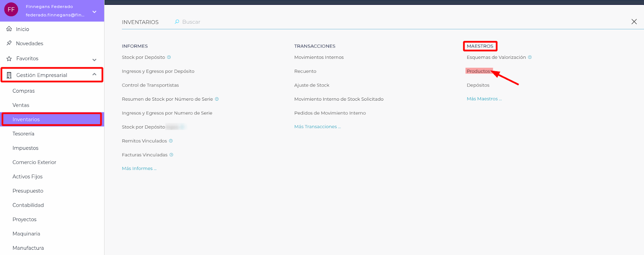
Task: Open Impuestos module
Action: (25, 148)
